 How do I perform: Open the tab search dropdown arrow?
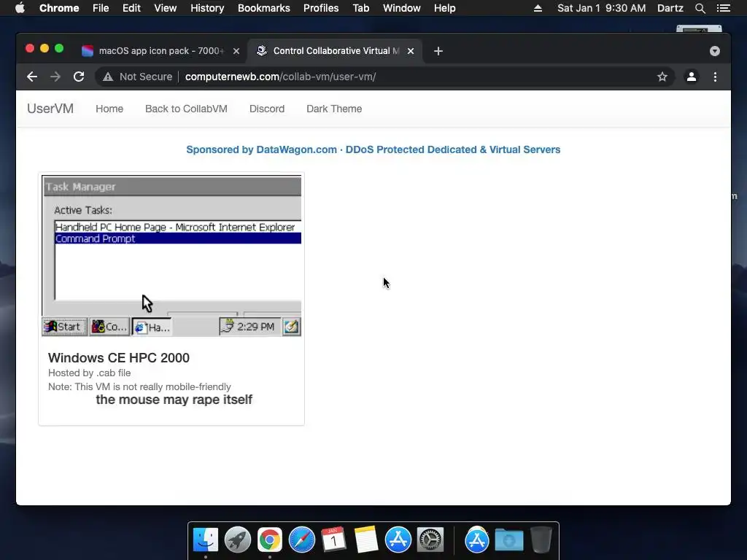715,51
